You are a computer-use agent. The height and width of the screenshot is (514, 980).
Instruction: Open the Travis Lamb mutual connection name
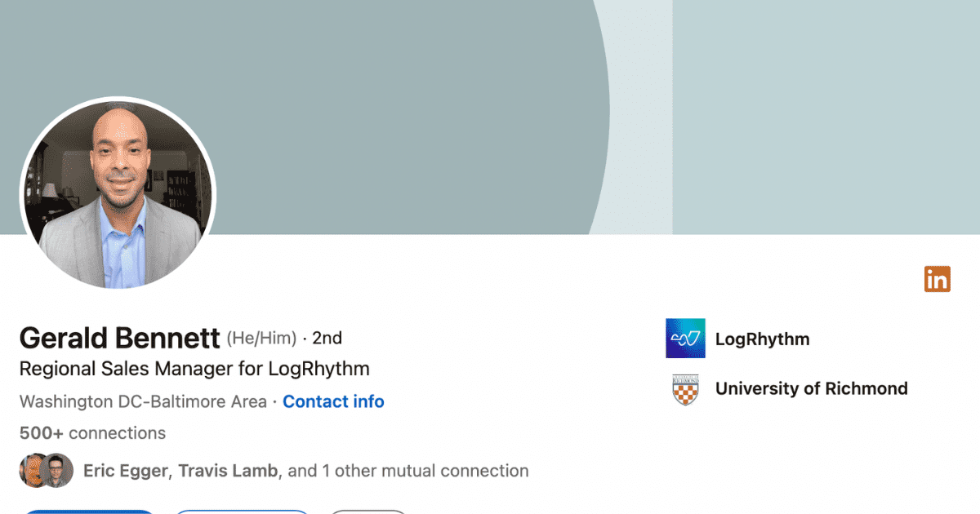(x=229, y=471)
